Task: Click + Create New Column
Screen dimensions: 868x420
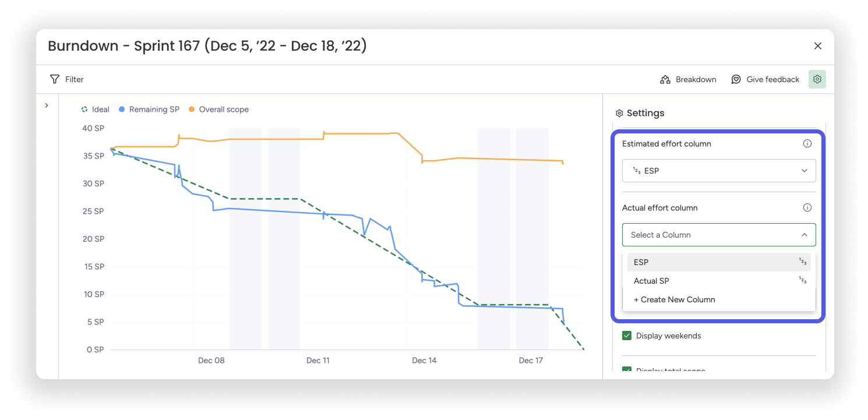Action: click(674, 299)
